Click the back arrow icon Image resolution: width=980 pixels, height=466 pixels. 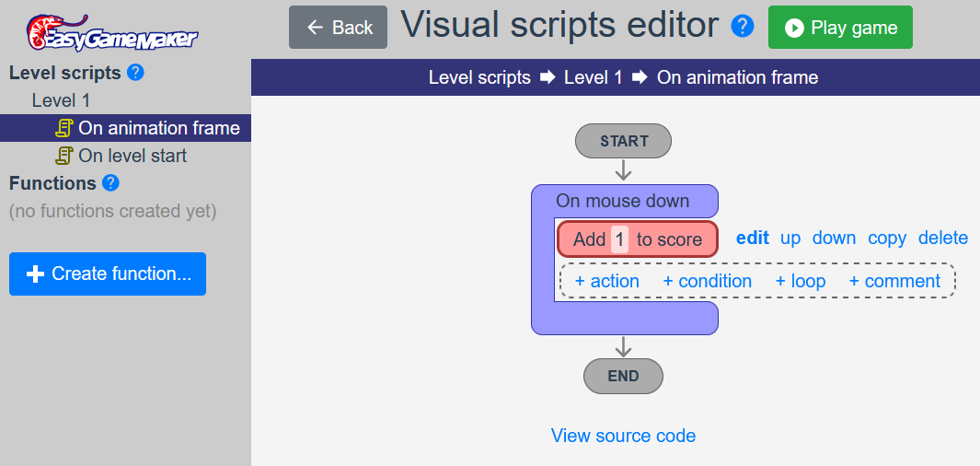point(315,28)
